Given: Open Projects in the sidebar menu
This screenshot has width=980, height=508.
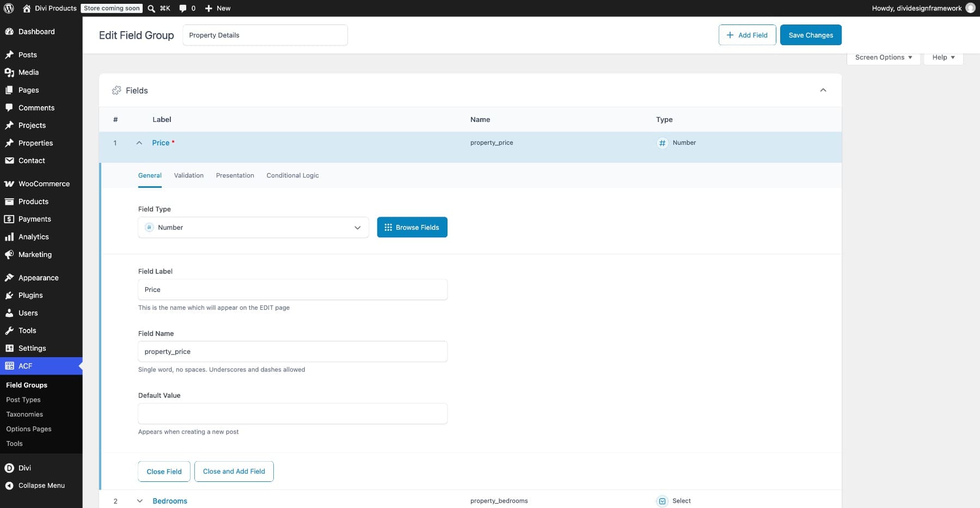Looking at the screenshot, I should (x=32, y=125).
